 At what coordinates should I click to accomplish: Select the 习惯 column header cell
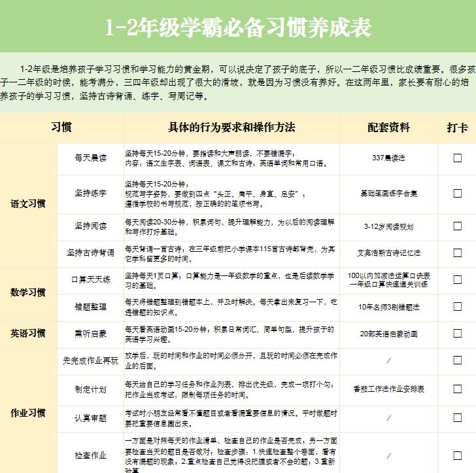coord(61,128)
